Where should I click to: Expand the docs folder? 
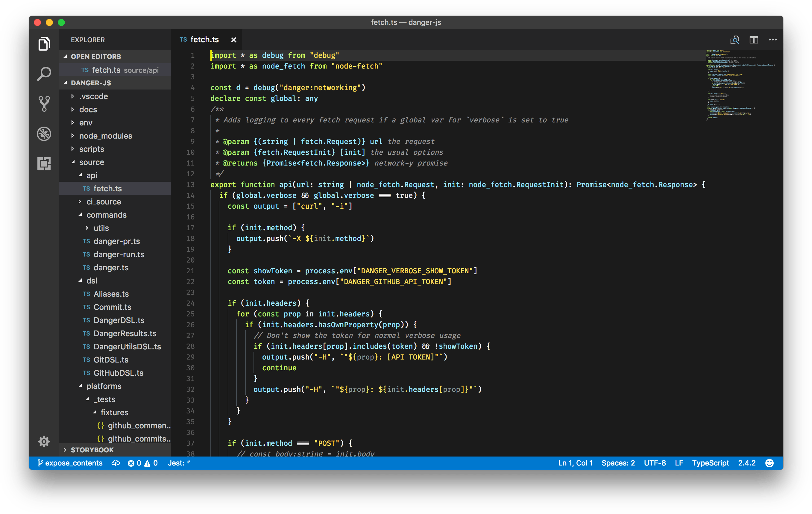point(115,109)
